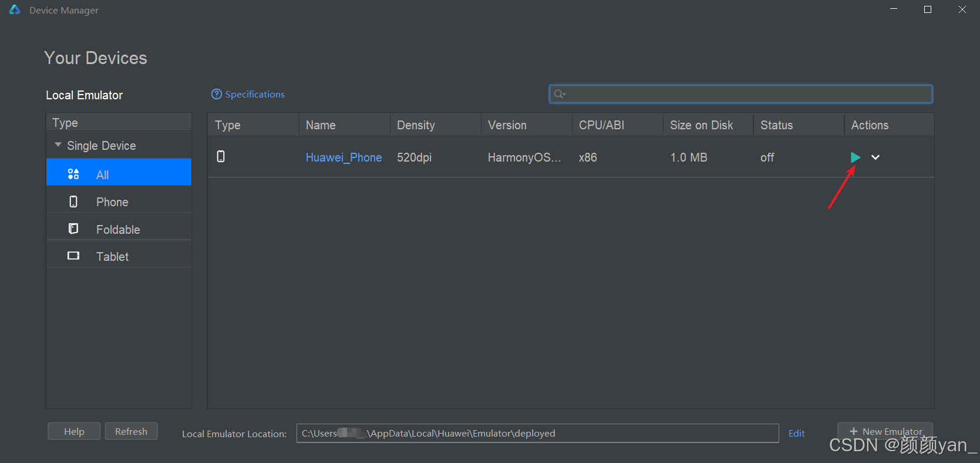Click the All grid icon

pos(73,174)
